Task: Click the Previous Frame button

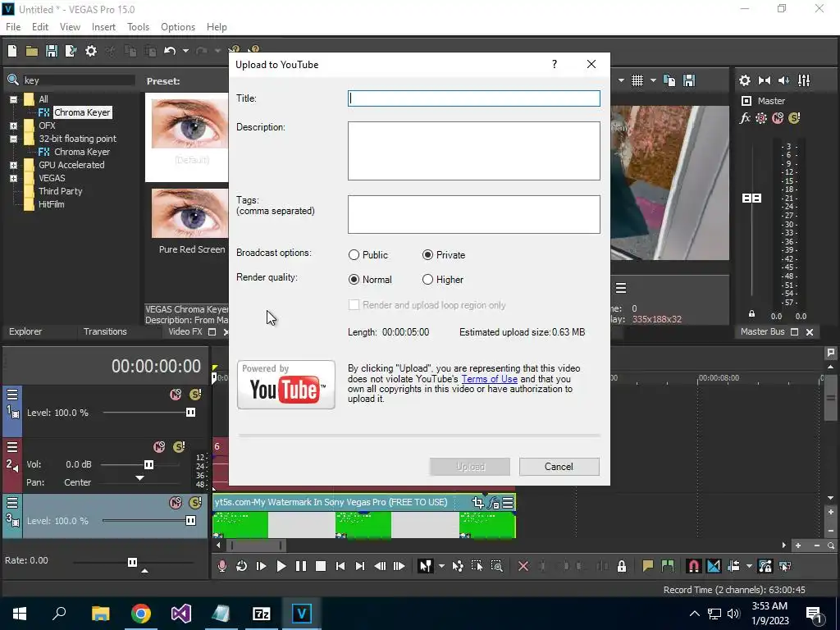Action: click(380, 566)
